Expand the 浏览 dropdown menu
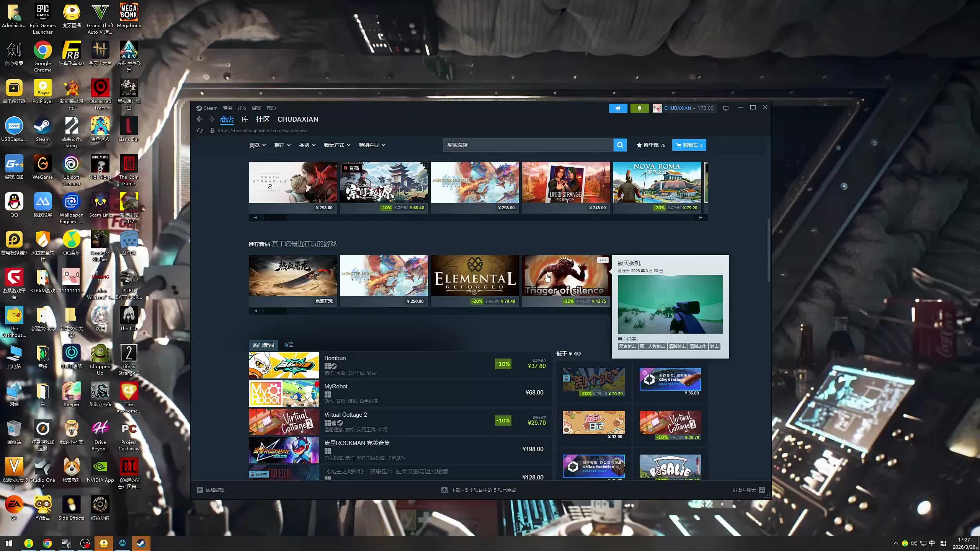Screen dimensions: 980x551 click(x=257, y=145)
